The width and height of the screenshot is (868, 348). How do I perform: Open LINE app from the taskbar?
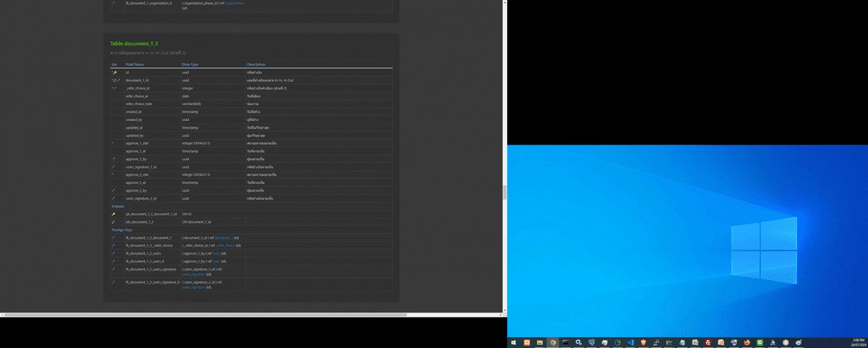point(759,342)
